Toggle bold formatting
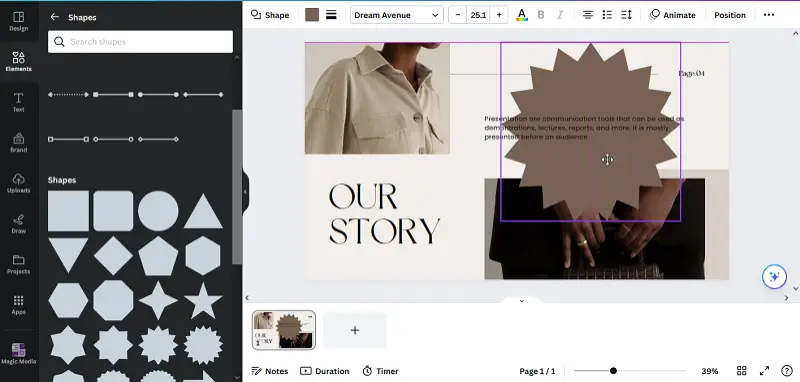The width and height of the screenshot is (800, 382). 541,15
